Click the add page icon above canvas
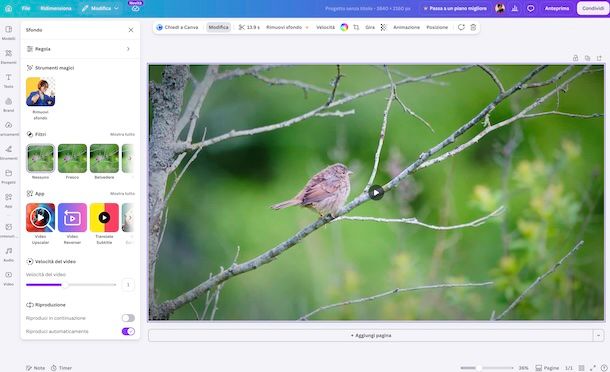The height and width of the screenshot is (372, 610). click(x=599, y=58)
